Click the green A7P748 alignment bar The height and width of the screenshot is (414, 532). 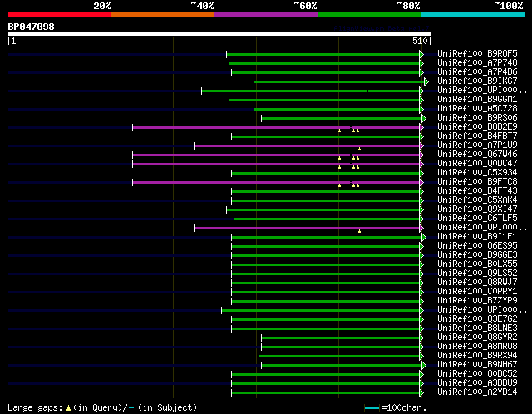(324, 63)
